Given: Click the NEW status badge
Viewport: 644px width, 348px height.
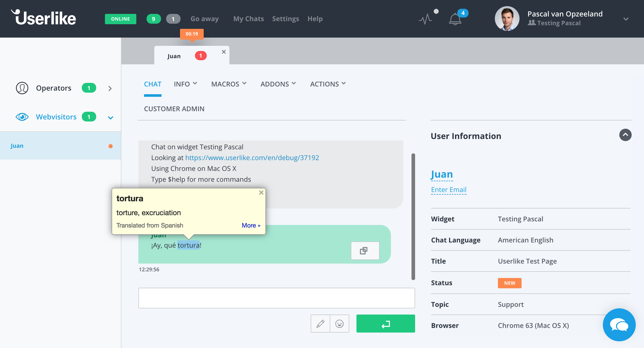Looking at the screenshot, I should point(509,283).
